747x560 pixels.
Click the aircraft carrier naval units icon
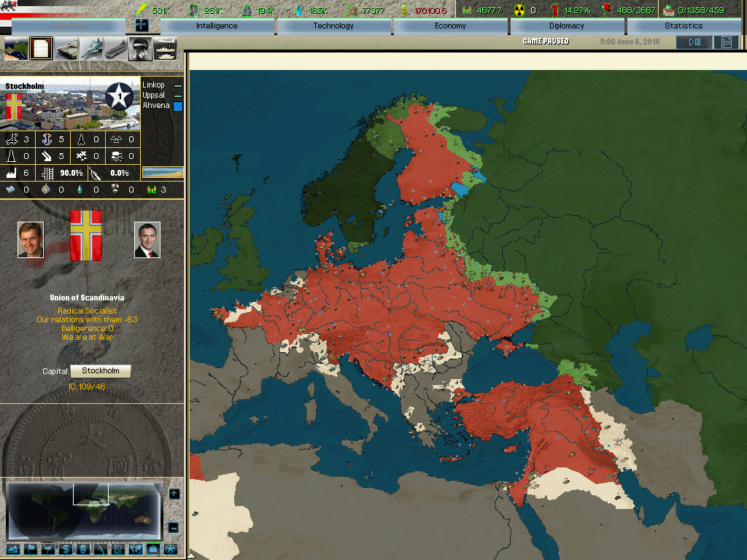116,49
